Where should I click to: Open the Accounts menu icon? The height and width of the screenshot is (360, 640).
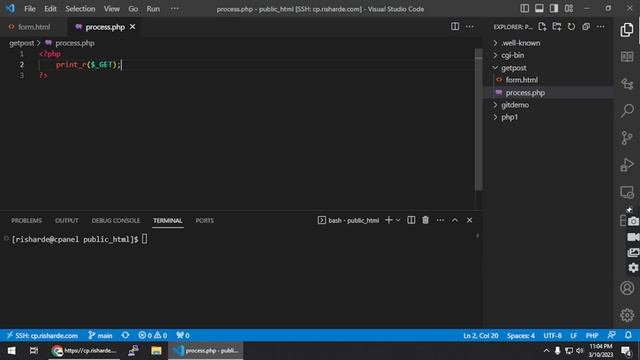(x=627, y=288)
